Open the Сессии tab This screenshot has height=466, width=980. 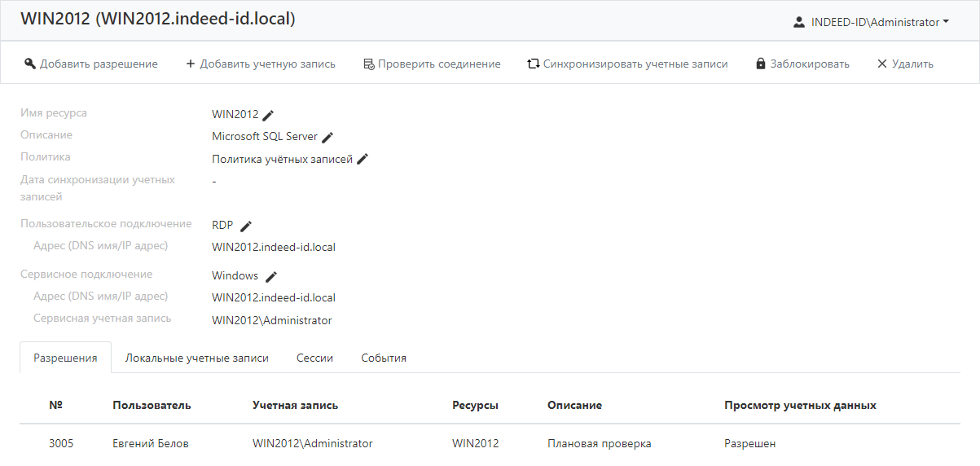coord(314,358)
